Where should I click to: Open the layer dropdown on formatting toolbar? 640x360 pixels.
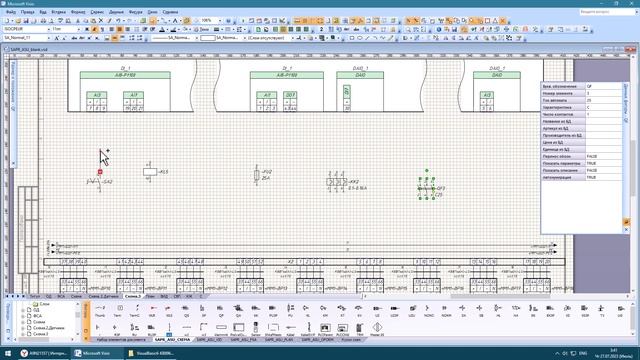click(293, 38)
